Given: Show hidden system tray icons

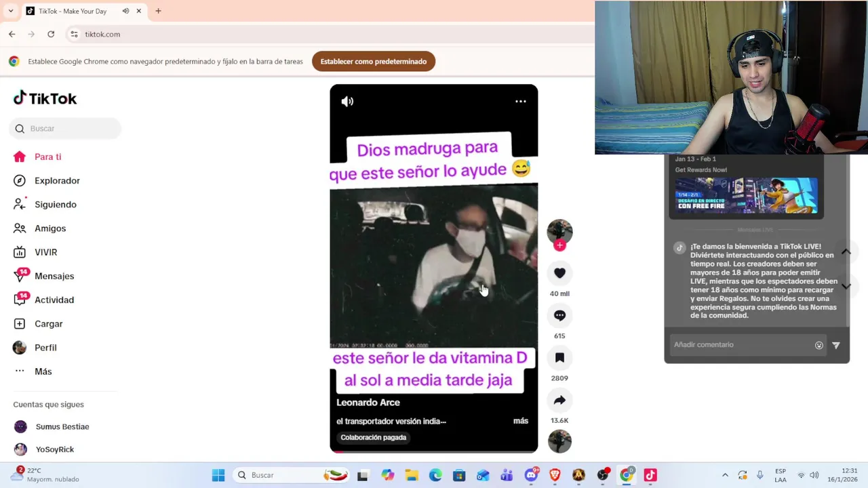Looking at the screenshot, I should coord(725,475).
